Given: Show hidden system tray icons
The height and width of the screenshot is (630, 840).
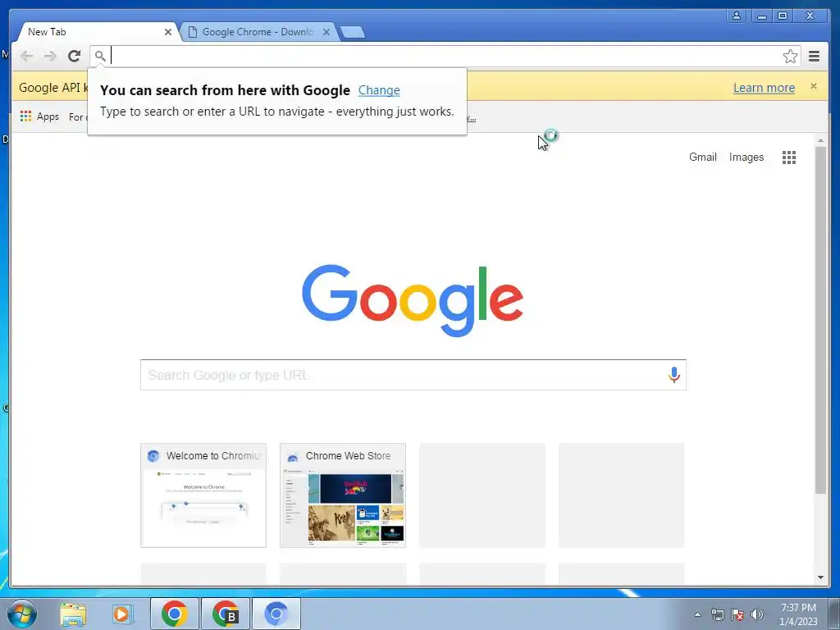Looking at the screenshot, I should (697, 614).
